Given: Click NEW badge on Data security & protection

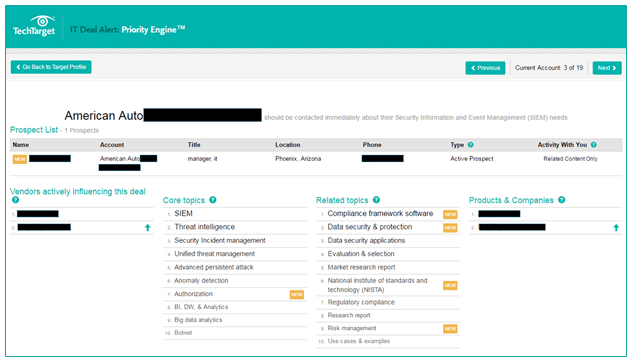Looking at the screenshot, I should click(450, 228).
